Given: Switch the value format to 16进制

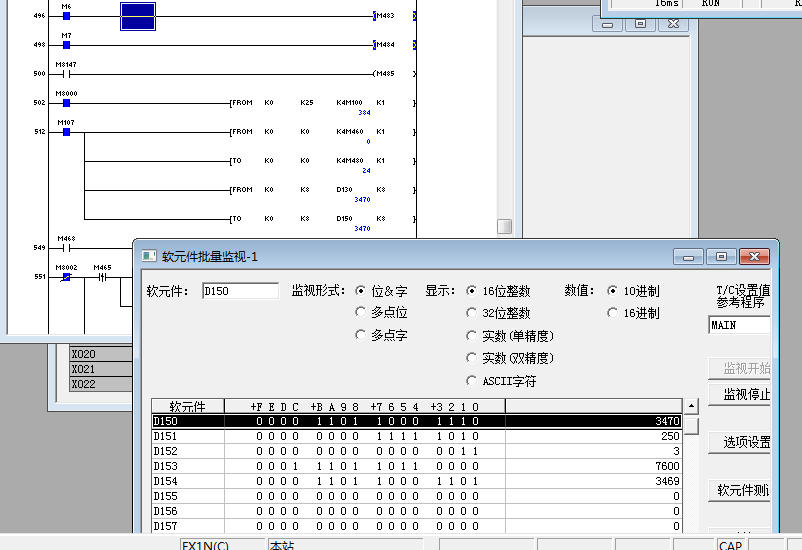Looking at the screenshot, I should click(613, 313).
